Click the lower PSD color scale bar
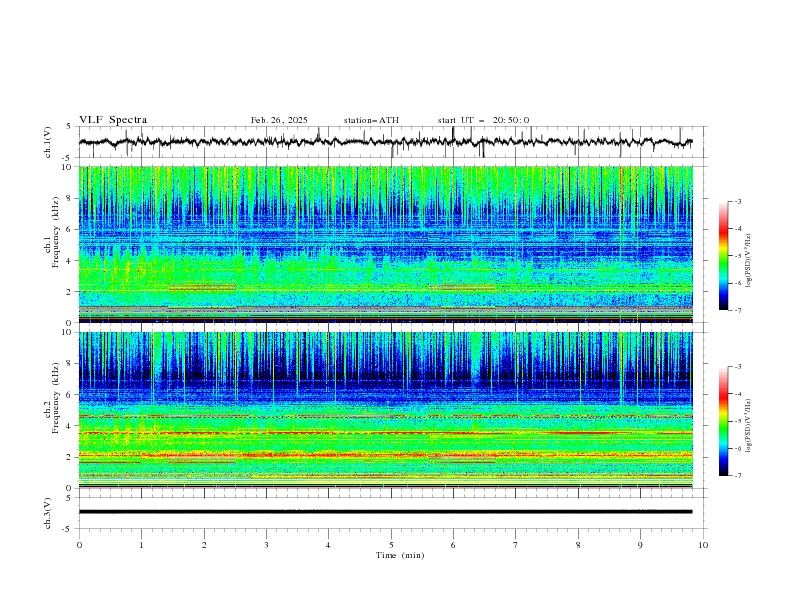Viewport: 792px width, 612px height. [723, 421]
